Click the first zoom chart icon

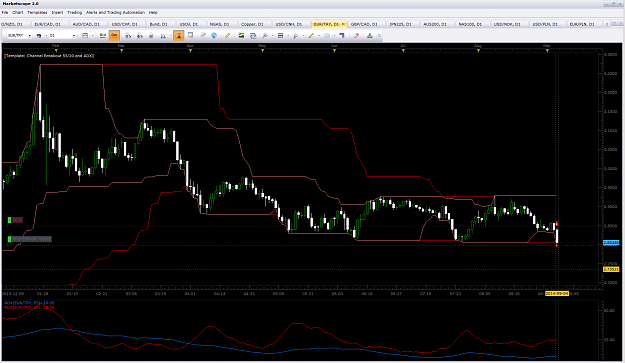(x=128, y=36)
